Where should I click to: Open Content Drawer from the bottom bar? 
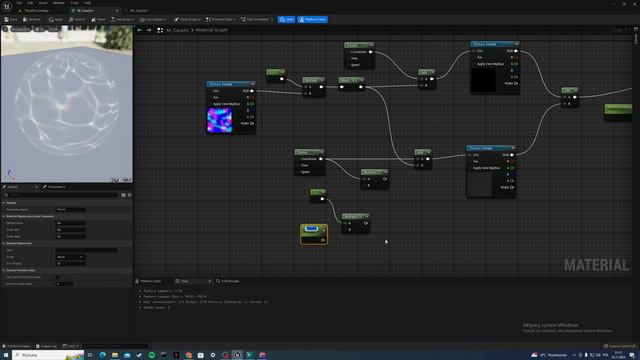(17, 346)
